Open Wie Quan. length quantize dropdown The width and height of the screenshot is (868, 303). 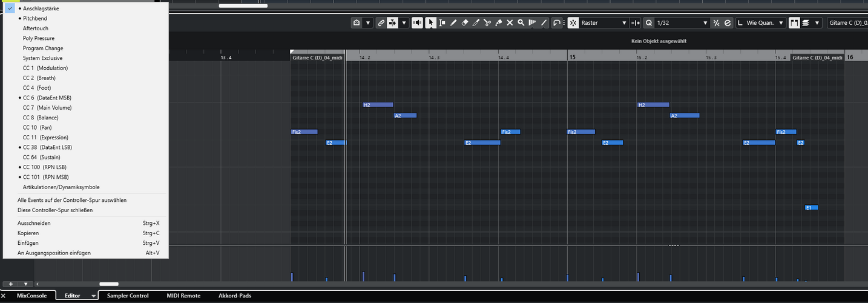click(761, 22)
